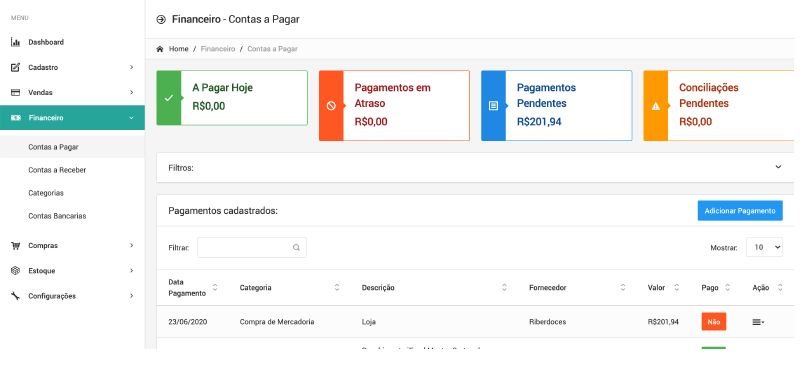
Task: Click the Vendas credit card icon
Action: [x=15, y=92]
